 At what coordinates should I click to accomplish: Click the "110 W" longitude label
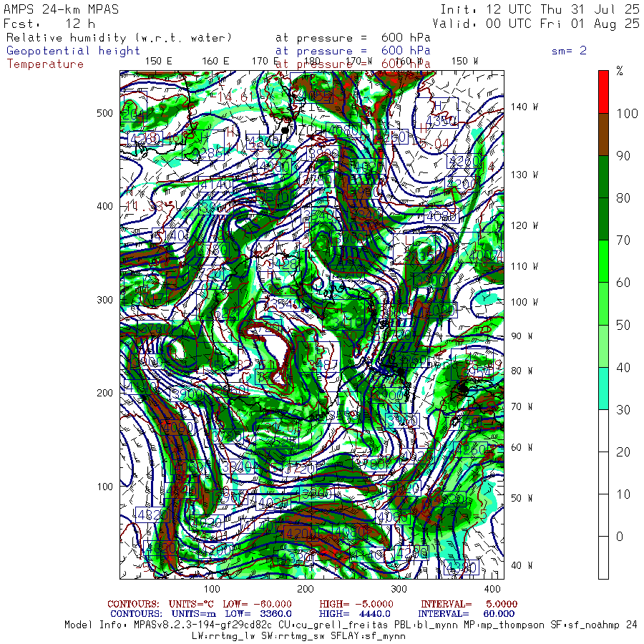coord(525,267)
